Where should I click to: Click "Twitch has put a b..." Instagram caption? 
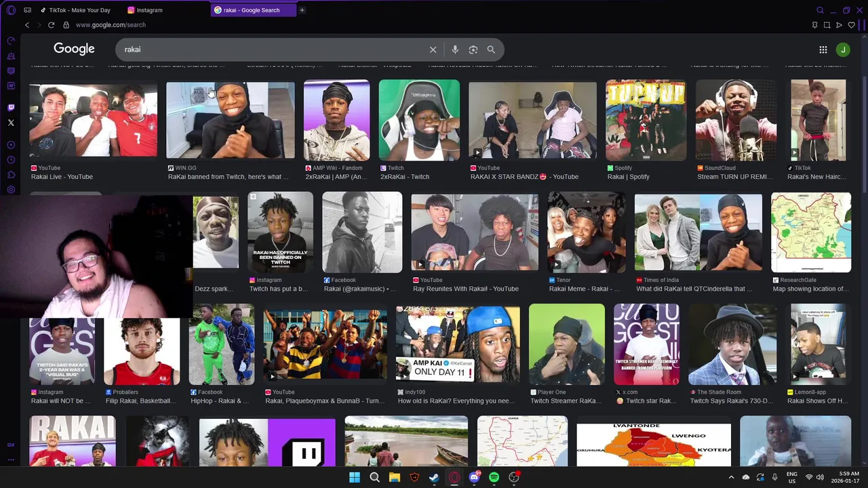(279, 289)
